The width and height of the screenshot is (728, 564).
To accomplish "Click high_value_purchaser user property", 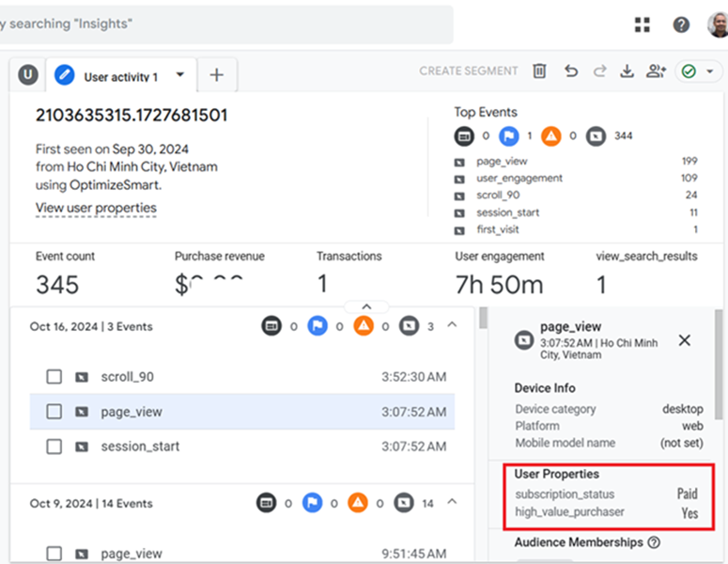I will [569, 512].
